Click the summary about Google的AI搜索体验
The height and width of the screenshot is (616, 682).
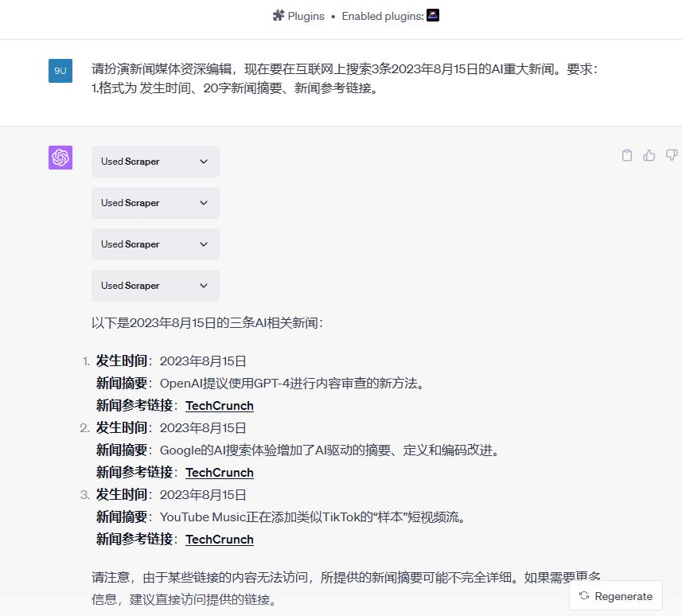(329, 450)
